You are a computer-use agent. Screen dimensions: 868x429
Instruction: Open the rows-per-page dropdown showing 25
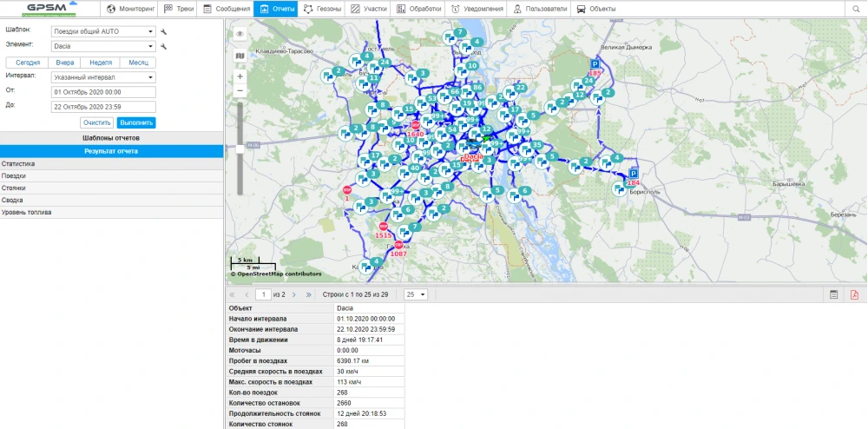click(x=417, y=295)
